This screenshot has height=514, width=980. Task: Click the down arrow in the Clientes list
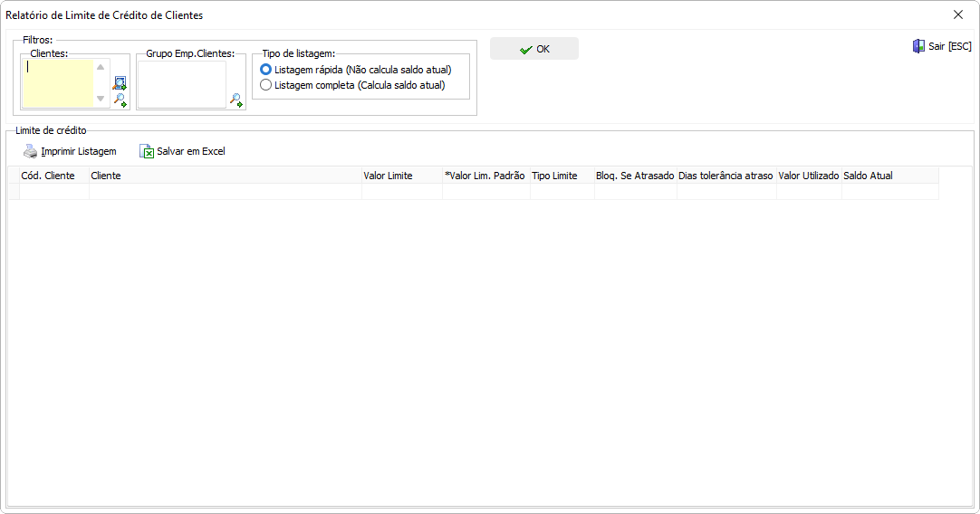pyautogui.click(x=101, y=99)
